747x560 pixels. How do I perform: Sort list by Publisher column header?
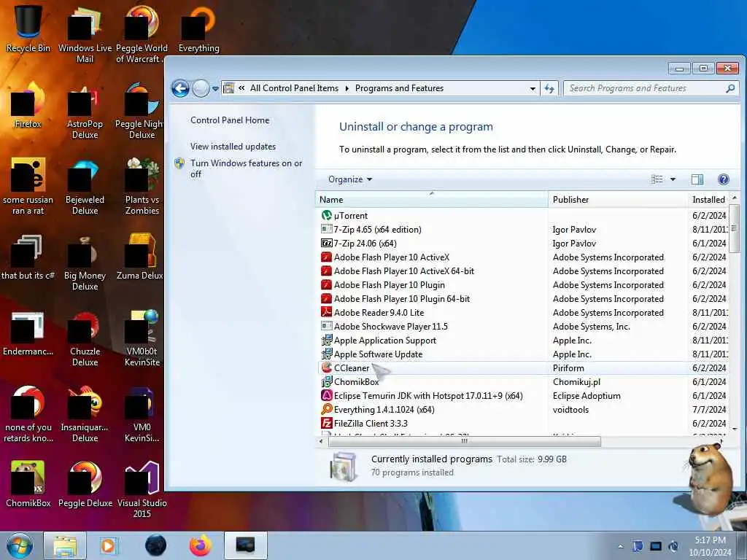pos(618,200)
